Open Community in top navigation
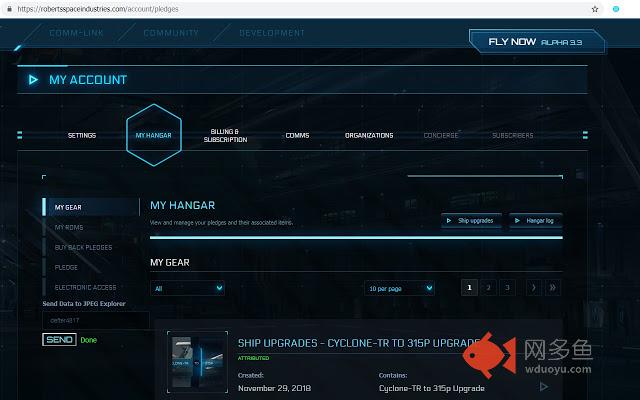Screen dimensions: 640x400 (171, 33)
